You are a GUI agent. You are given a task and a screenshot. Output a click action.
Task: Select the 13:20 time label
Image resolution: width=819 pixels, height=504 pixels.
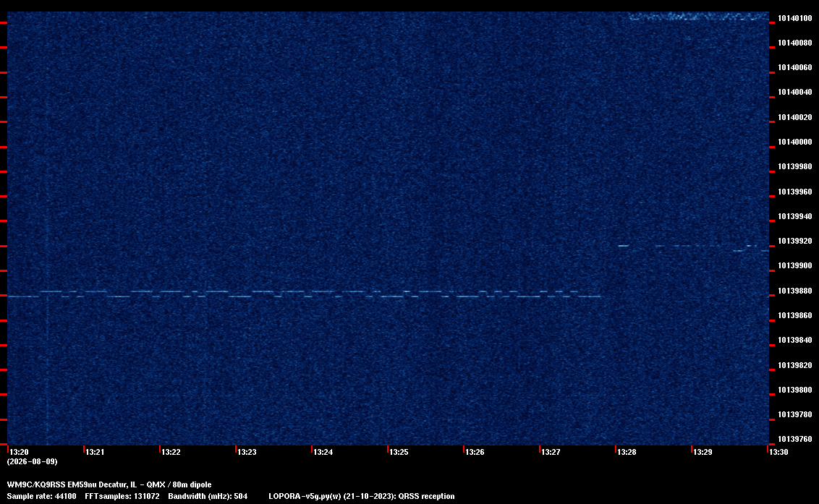[x=20, y=452]
